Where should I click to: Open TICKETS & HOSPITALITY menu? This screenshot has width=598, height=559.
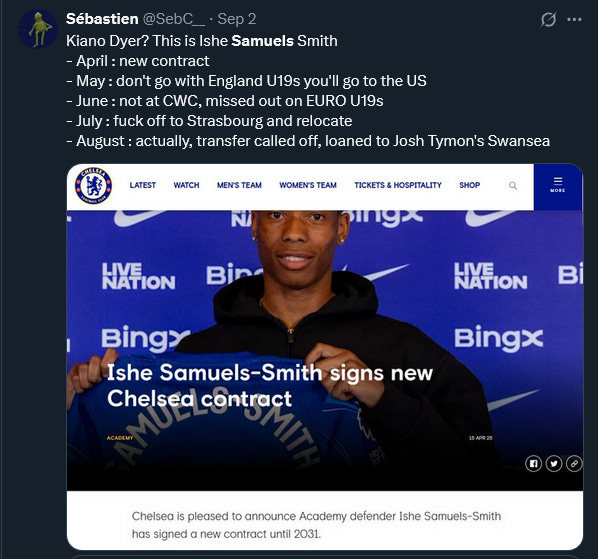tap(398, 185)
